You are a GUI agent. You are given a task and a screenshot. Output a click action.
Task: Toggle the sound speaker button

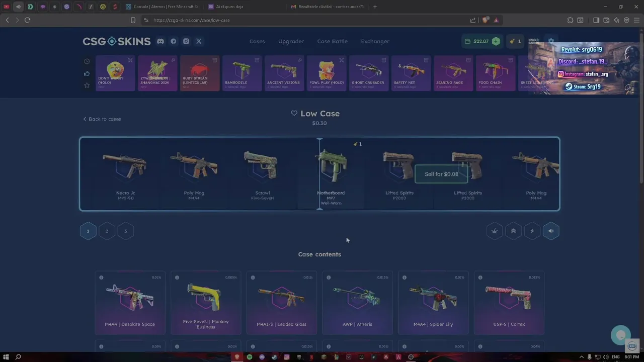click(x=551, y=231)
